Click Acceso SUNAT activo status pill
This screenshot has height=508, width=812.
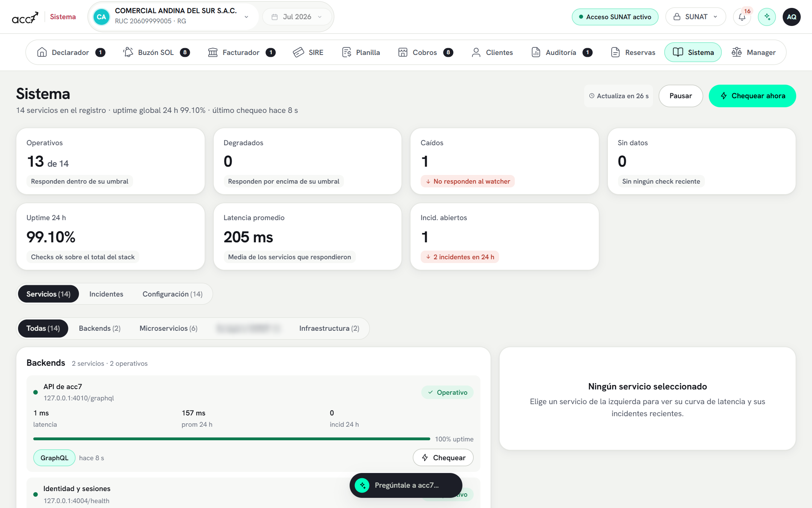point(615,17)
